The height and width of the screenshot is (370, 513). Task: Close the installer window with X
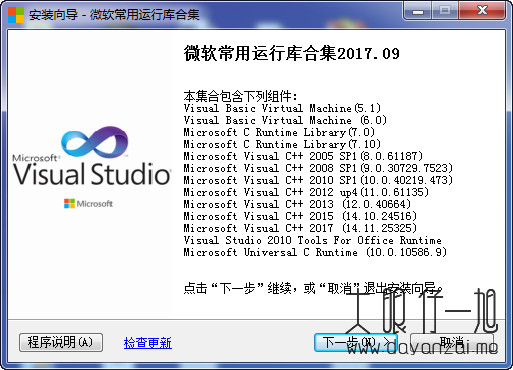coord(482,11)
